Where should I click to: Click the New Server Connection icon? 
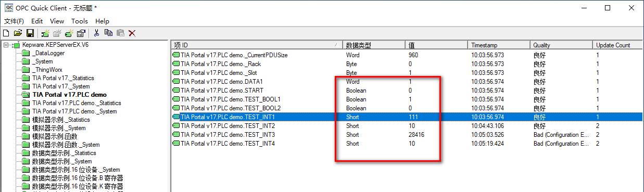[45, 33]
